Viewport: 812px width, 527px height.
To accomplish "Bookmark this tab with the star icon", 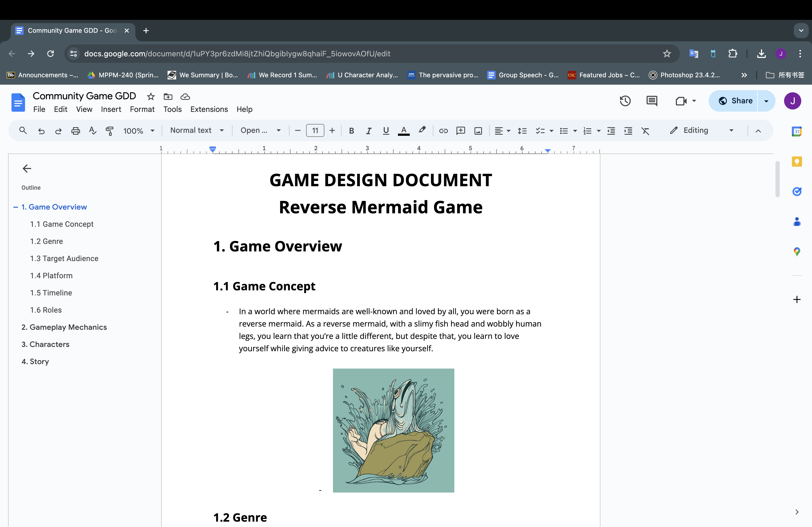I will click(x=667, y=53).
